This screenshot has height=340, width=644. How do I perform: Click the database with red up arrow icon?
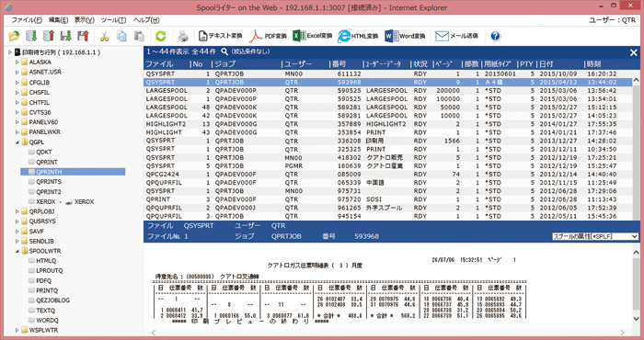49,36
